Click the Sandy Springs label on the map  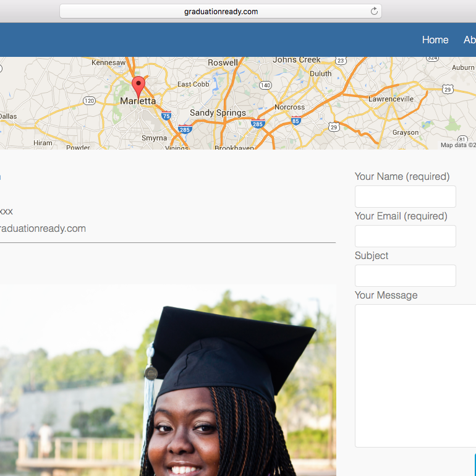point(218,113)
